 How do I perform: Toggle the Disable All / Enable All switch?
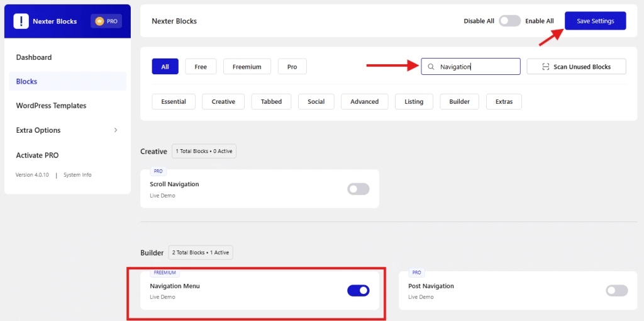point(509,21)
